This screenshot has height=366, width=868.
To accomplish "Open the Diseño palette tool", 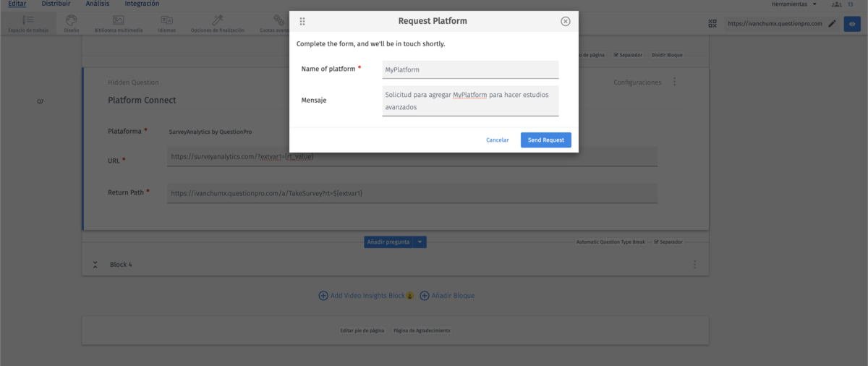I will pyautogui.click(x=71, y=23).
